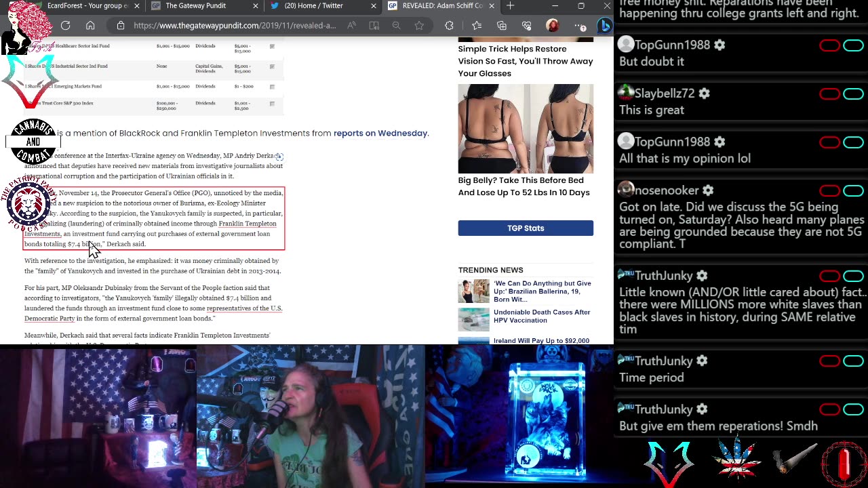Open the Bing sidebar button
This screenshot has height=488, width=868.
point(604,26)
